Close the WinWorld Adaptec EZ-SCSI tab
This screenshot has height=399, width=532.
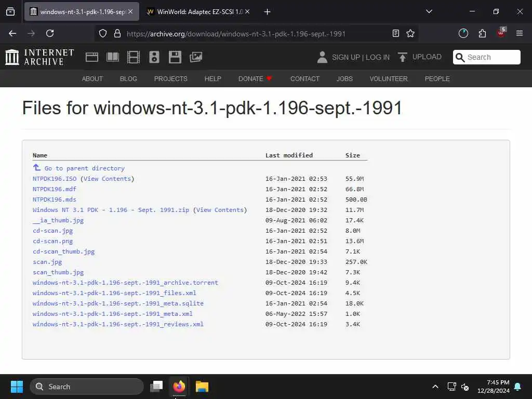point(247,11)
